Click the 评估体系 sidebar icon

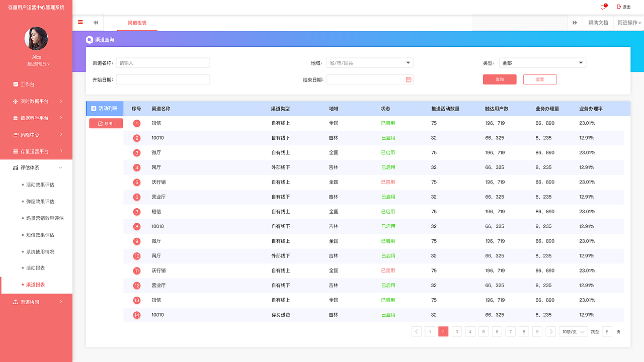(16, 168)
